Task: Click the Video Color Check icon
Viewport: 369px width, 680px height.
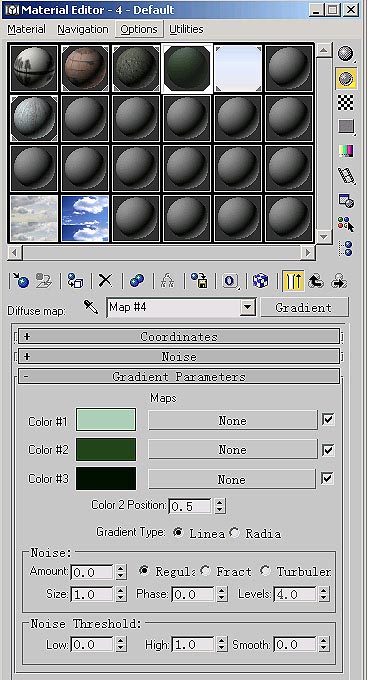Action: 346,151
